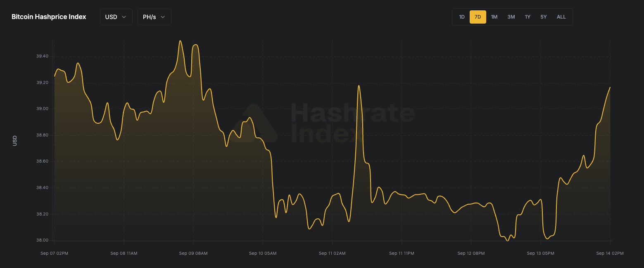The width and height of the screenshot is (644, 268).
Task: Select the 1D time range
Action: point(462,17)
